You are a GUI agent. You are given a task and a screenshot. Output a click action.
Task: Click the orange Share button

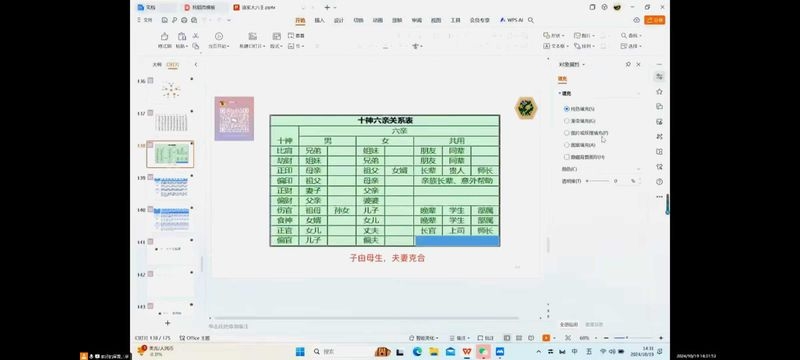tap(655, 20)
